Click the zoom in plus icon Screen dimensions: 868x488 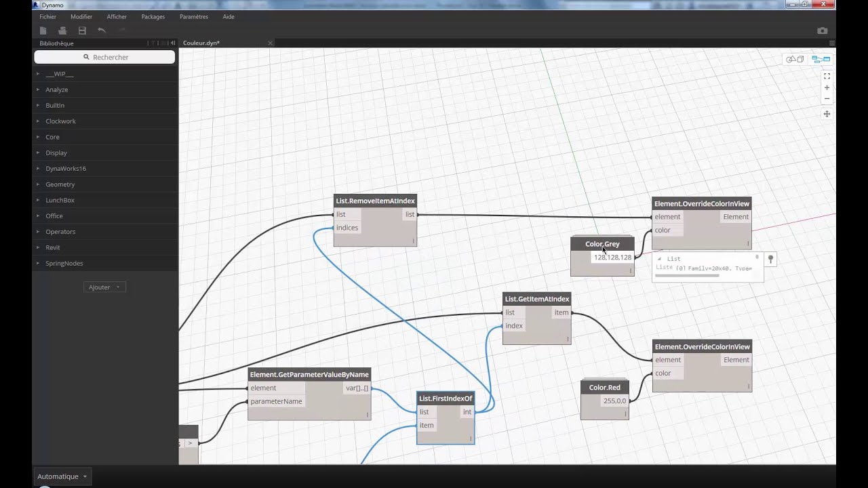pyautogui.click(x=827, y=88)
